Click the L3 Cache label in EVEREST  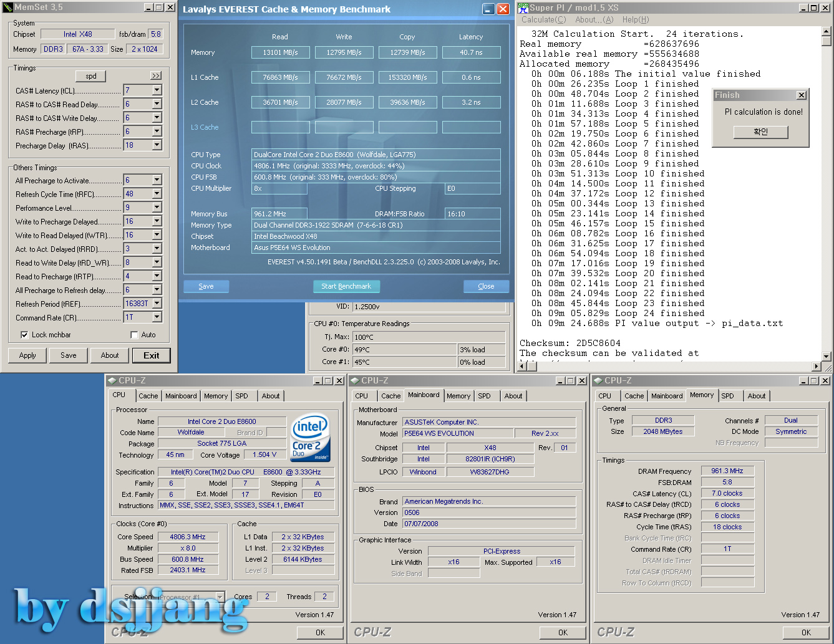click(x=205, y=127)
